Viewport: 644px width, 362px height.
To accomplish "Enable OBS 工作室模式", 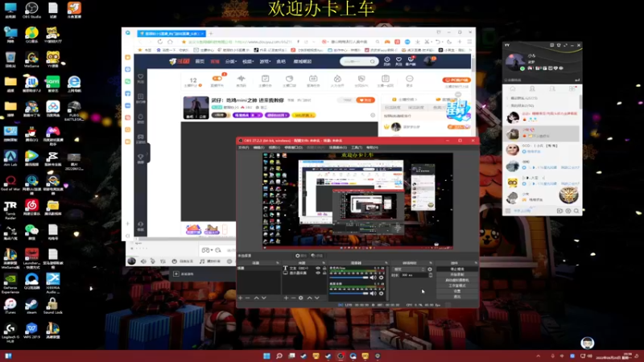I will [457, 286].
